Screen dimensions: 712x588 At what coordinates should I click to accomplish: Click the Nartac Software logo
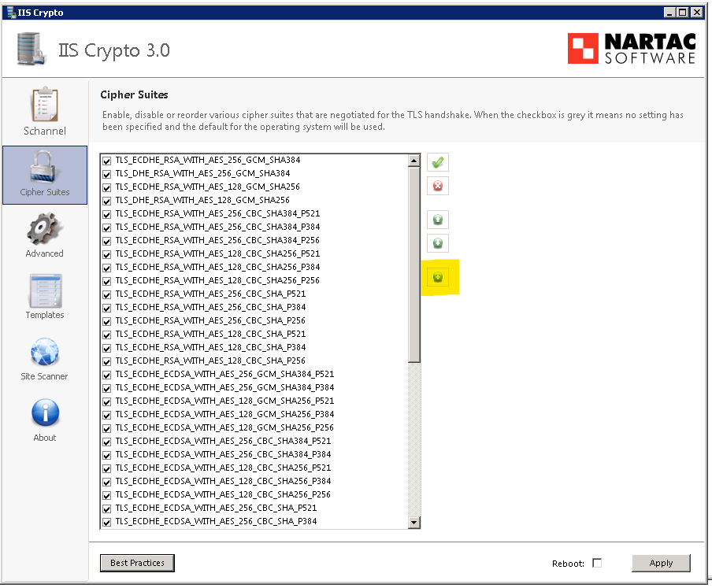(x=632, y=48)
